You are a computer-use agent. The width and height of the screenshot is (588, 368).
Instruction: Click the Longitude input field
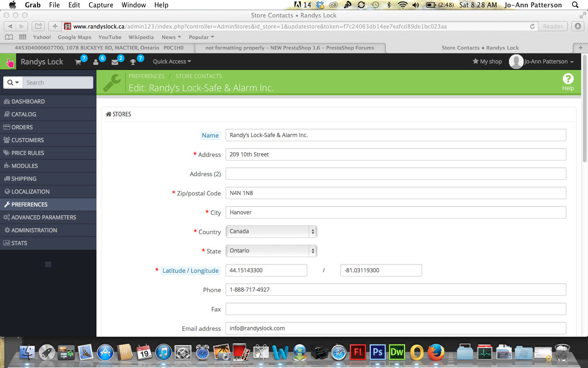(381, 270)
